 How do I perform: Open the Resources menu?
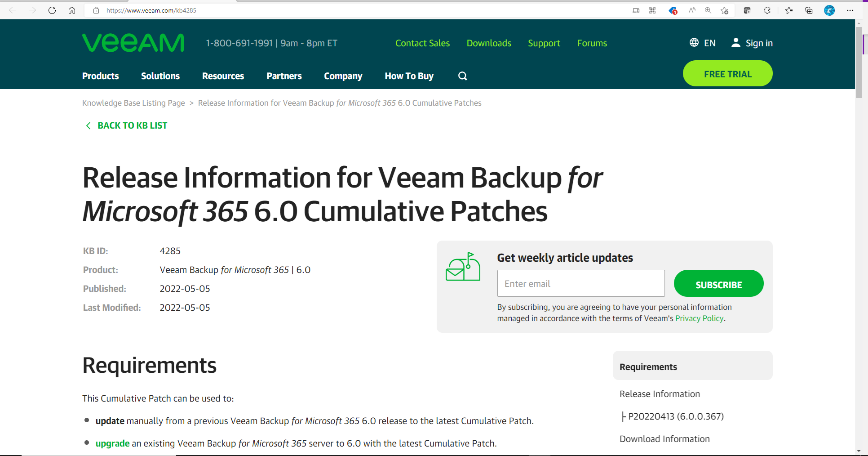[x=223, y=76]
